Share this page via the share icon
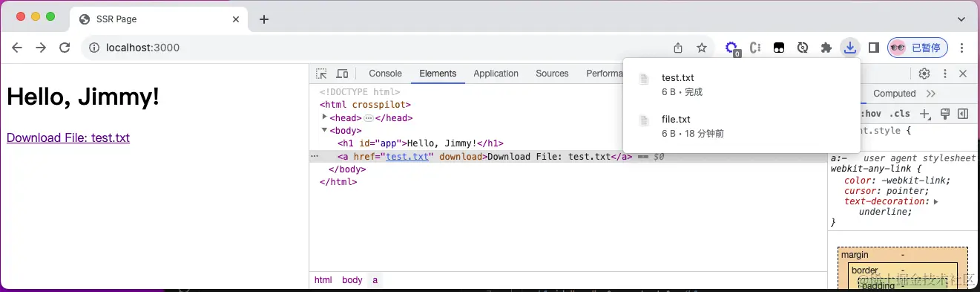Viewport: 980px width, 292px height. click(x=678, y=48)
